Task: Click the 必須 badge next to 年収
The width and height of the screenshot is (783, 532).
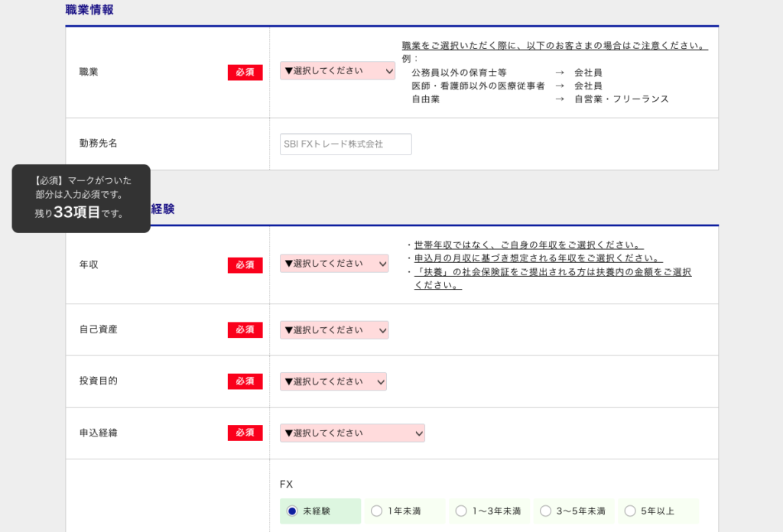Action: (245, 265)
